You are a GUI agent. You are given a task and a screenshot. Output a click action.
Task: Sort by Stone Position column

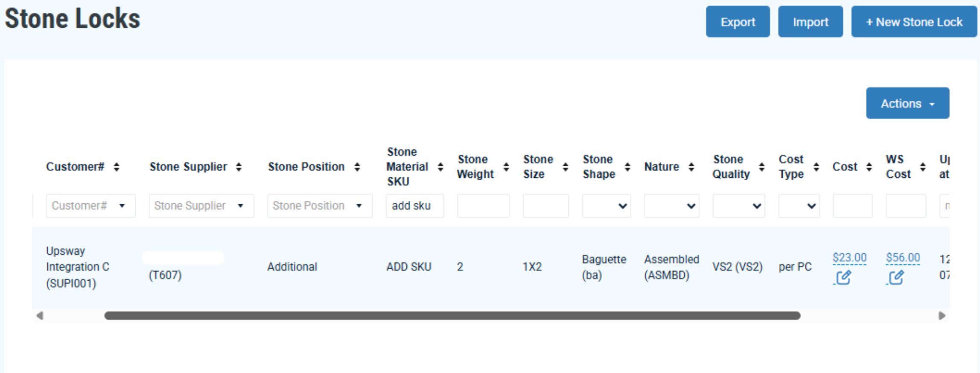coord(357,167)
